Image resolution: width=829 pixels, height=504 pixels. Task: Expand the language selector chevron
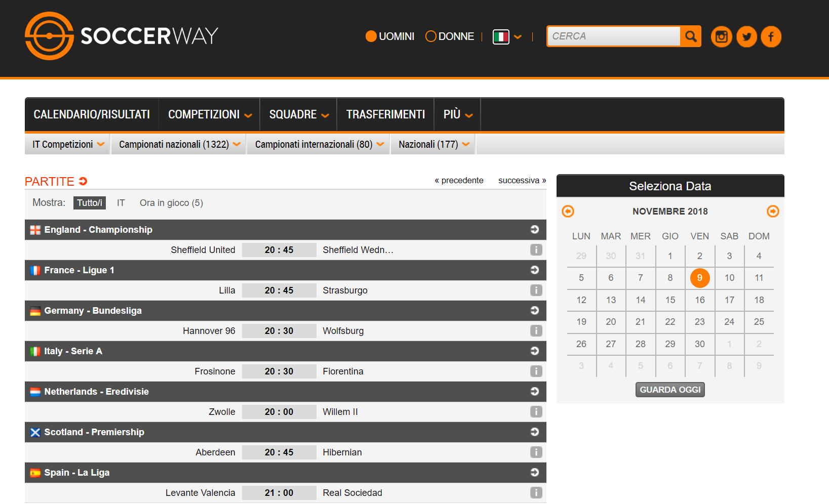click(518, 37)
